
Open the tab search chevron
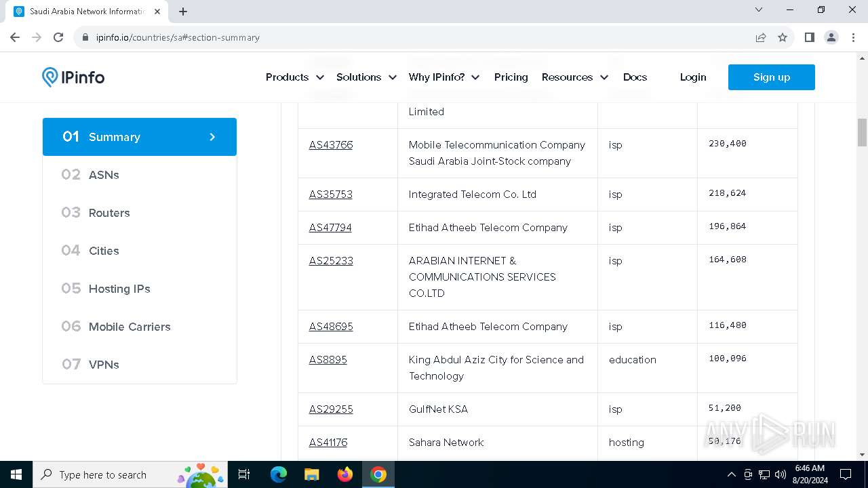(759, 9)
